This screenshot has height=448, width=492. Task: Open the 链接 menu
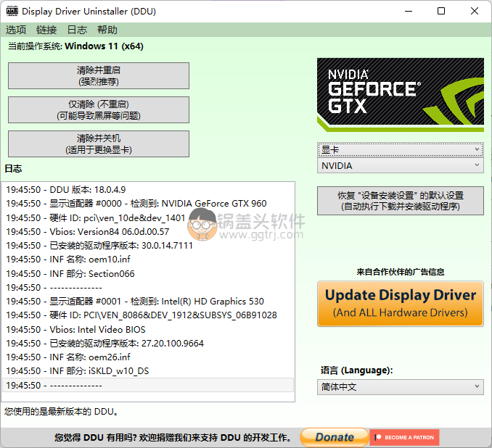coord(46,30)
